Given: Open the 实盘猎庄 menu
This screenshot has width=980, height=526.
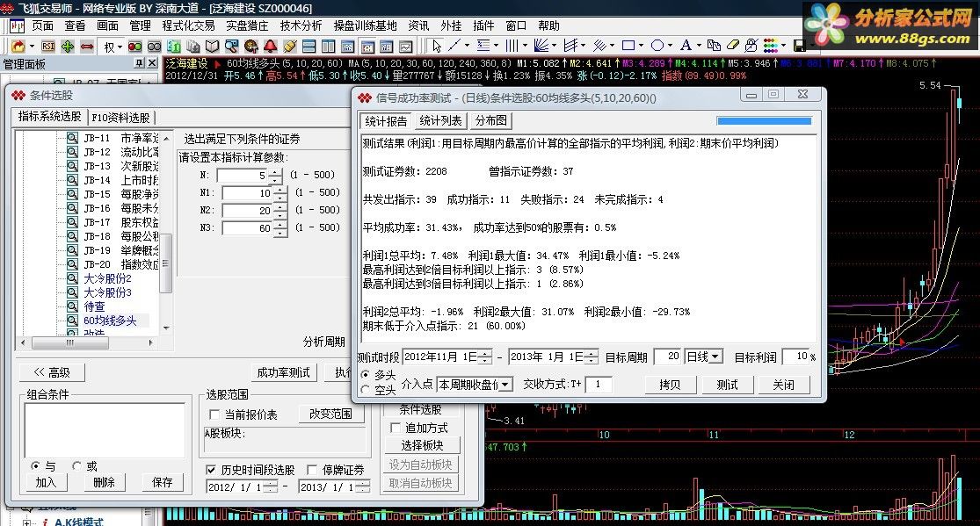Looking at the screenshot, I should 247,25.
